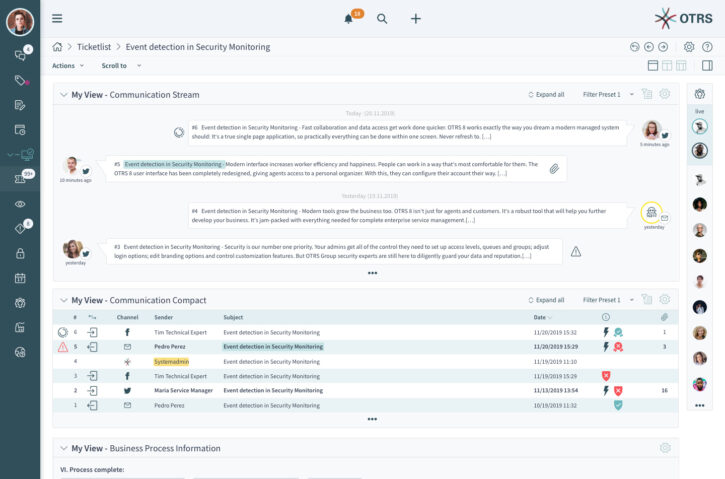Click the attachment paperclip on message #5

tap(553, 169)
